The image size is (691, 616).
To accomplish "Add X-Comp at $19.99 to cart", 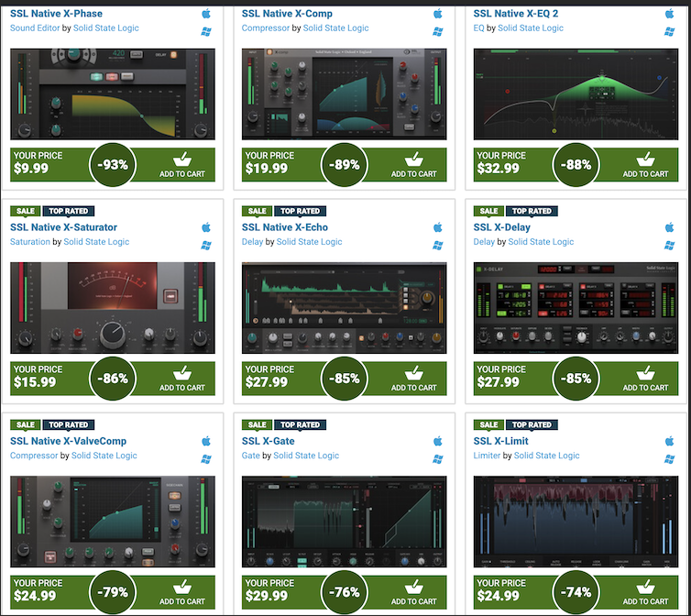I will (x=413, y=165).
